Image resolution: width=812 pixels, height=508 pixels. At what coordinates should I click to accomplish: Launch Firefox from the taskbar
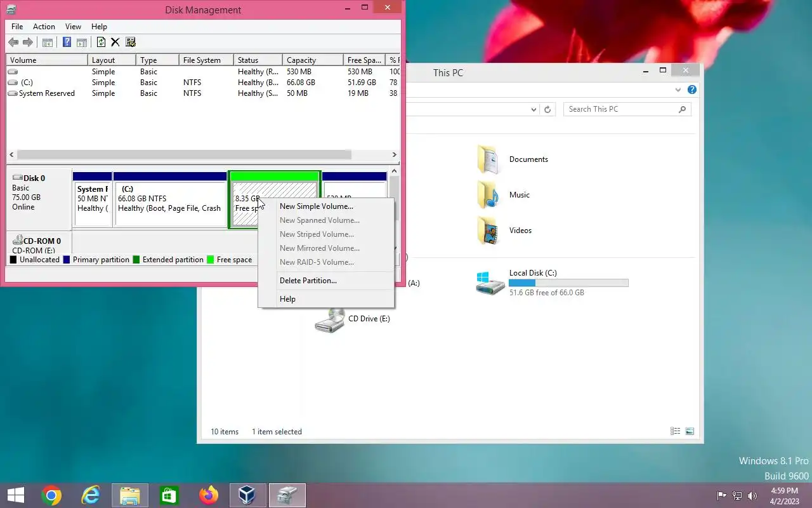pyautogui.click(x=208, y=495)
